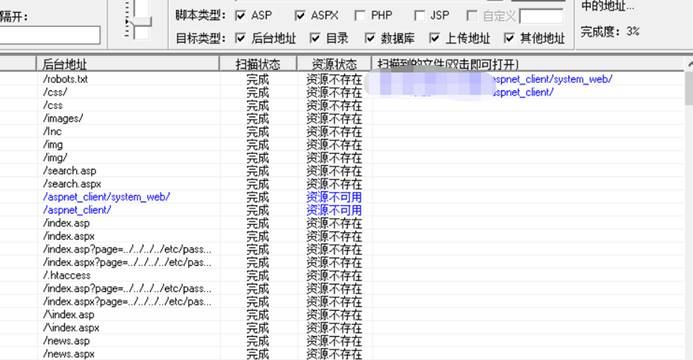
Task: Click the text field under 隔开
Action: [50, 35]
